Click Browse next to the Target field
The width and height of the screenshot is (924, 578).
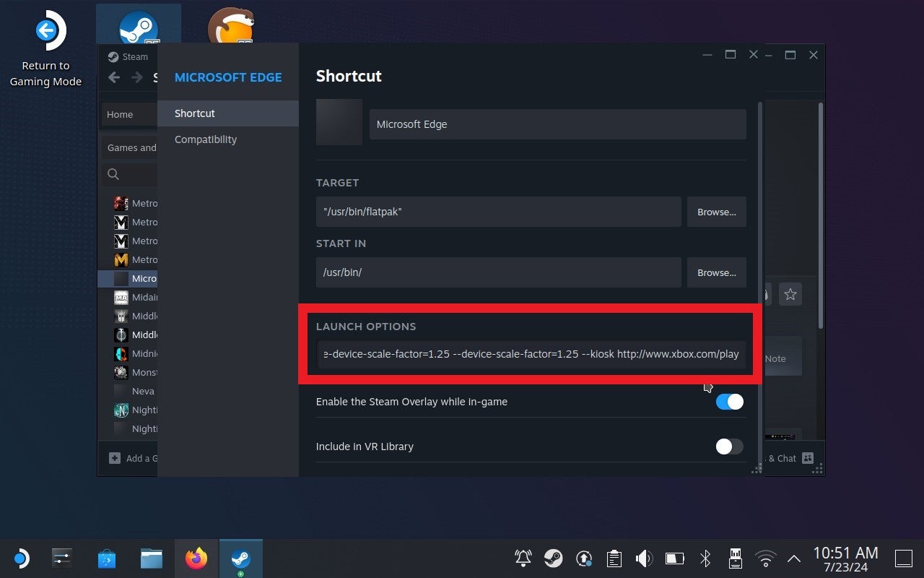(x=715, y=212)
